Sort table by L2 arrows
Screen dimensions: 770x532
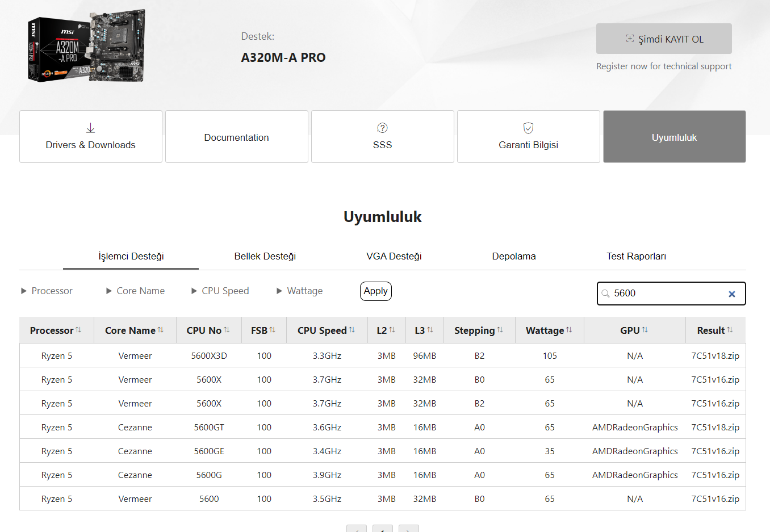tap(392, 330)
